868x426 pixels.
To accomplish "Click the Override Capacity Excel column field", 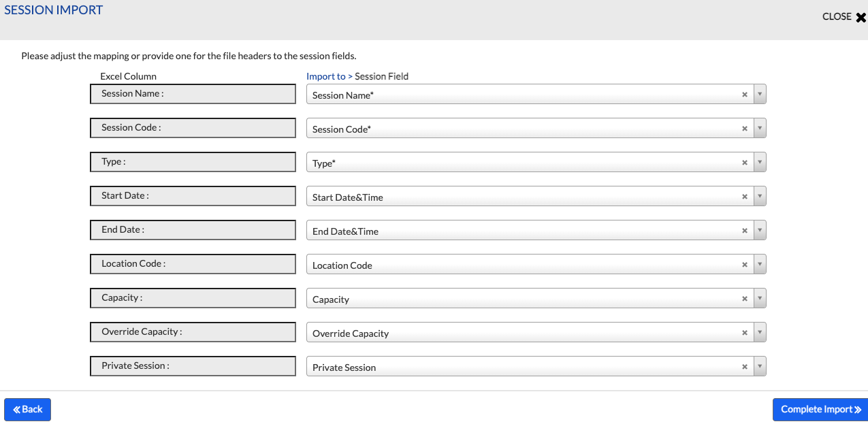I will [193, 332].
